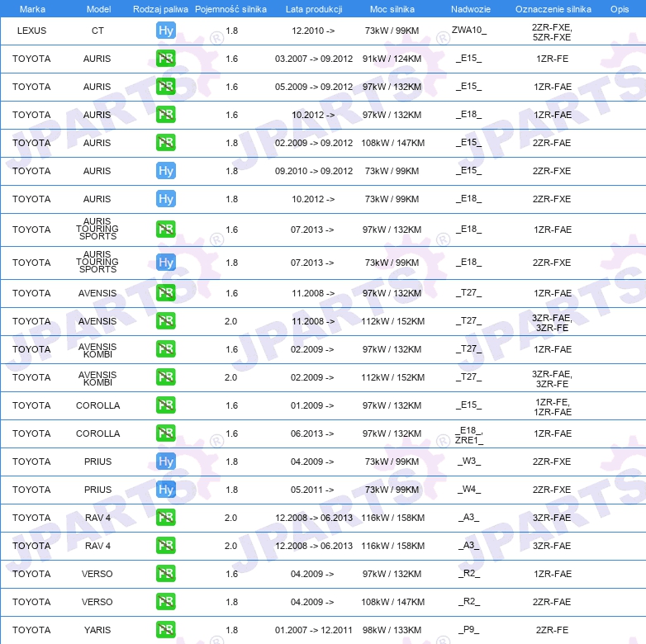The height and width of the screenshot is (644, 646).
Task: Click the Hybrid fuel icon in the Lexus CT row
Action: point(166,31)
